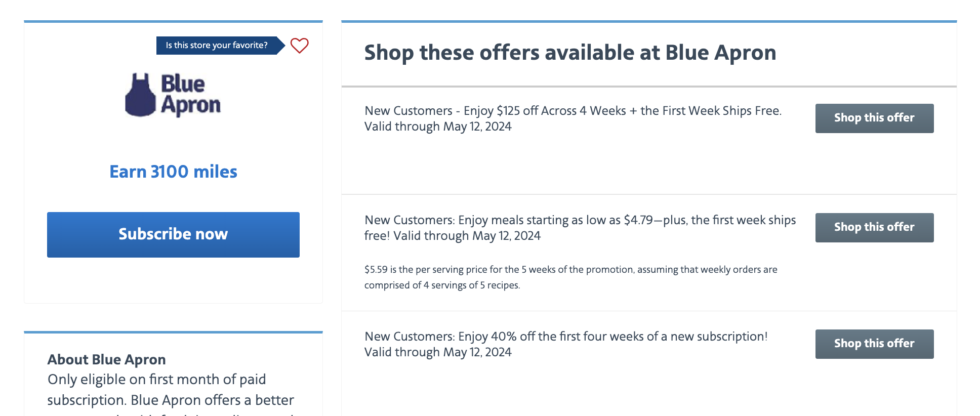980x416 pixels.
Task: Shop the 40% off first four weeks offer
Action: pos(874,344)
